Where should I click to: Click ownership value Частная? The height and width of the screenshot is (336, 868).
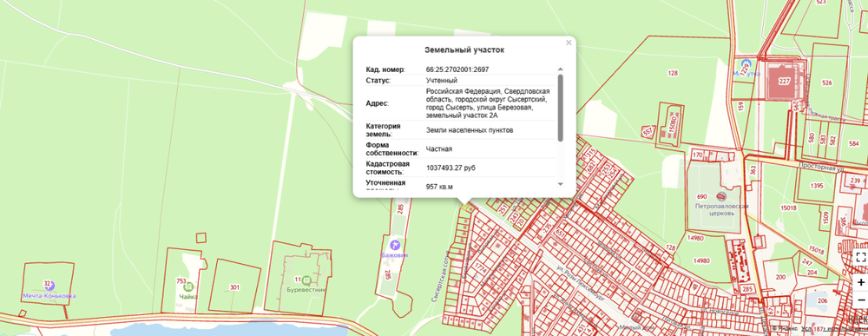click(x=439, y=149)
